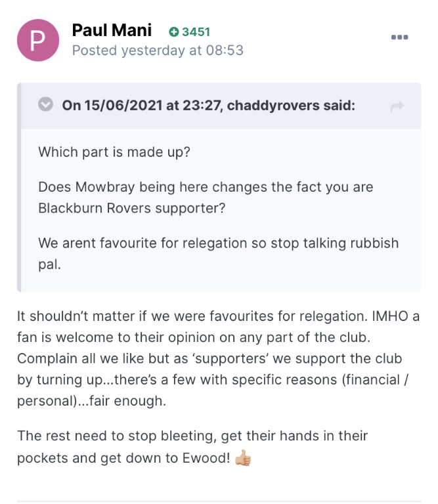
Task: Open the three-dot post options menu
Action: coord(400,37)
